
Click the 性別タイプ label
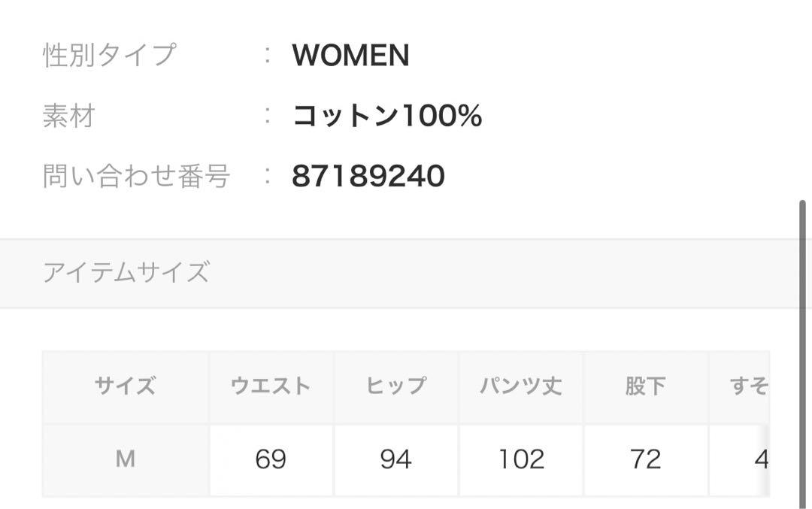click(110, 55)
